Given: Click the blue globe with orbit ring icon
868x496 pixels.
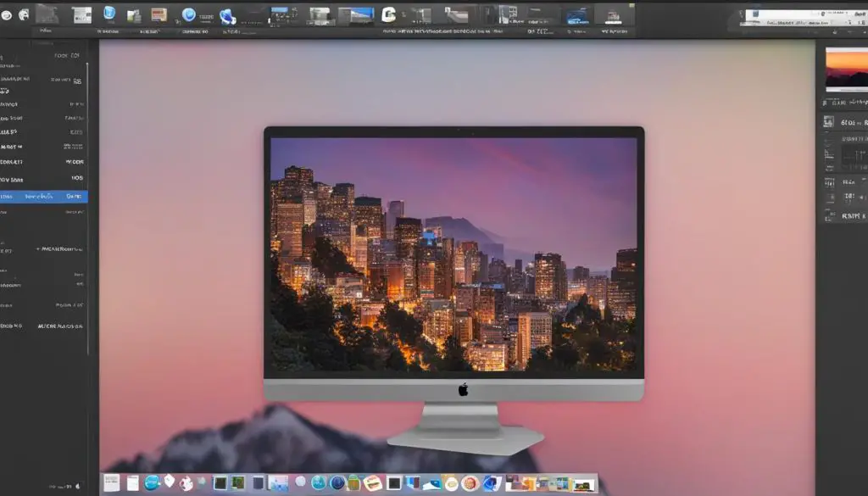Looking at the screenshot, I should tap(227, 17).
